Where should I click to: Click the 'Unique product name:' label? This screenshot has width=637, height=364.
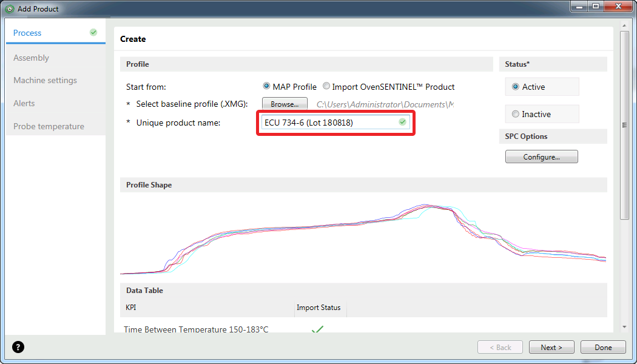click(178, 123)
